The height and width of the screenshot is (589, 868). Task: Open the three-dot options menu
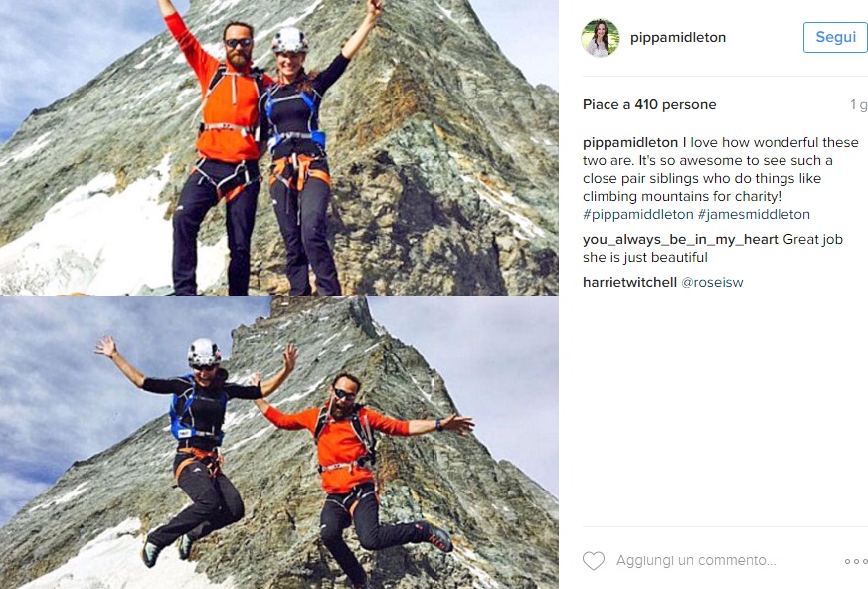[x=856, y=561]
